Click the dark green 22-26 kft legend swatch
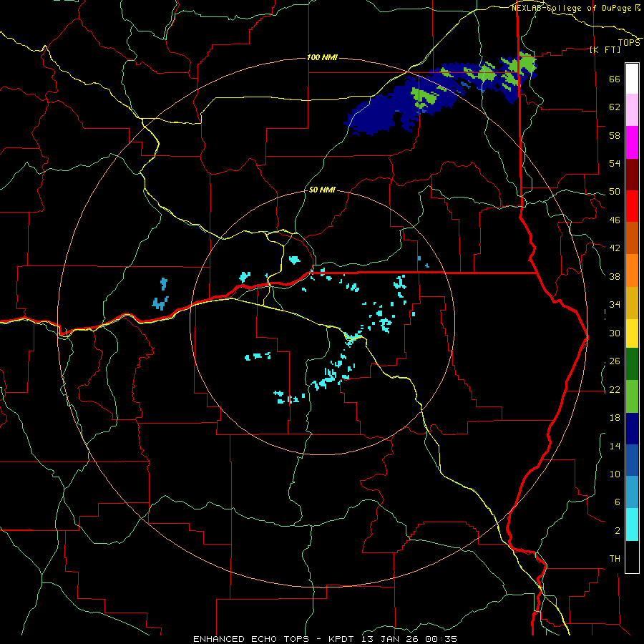This screenshot has width=644, height=644. click(632, 364)
